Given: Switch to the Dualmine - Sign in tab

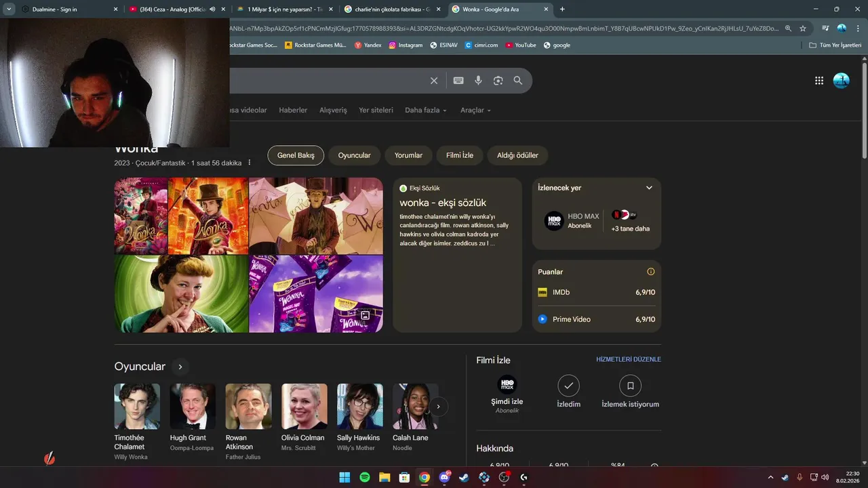Looking at the screenshot, I should click(68, 9).
